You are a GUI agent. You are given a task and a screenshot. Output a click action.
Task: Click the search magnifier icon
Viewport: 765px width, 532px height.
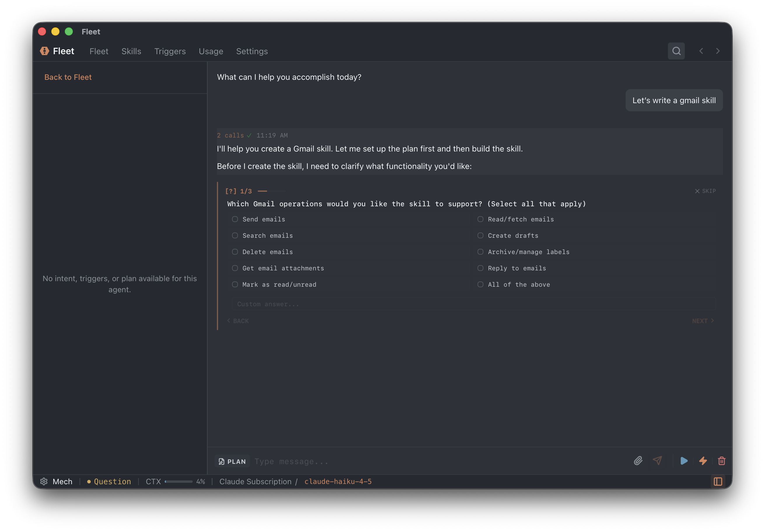point(676,51)
